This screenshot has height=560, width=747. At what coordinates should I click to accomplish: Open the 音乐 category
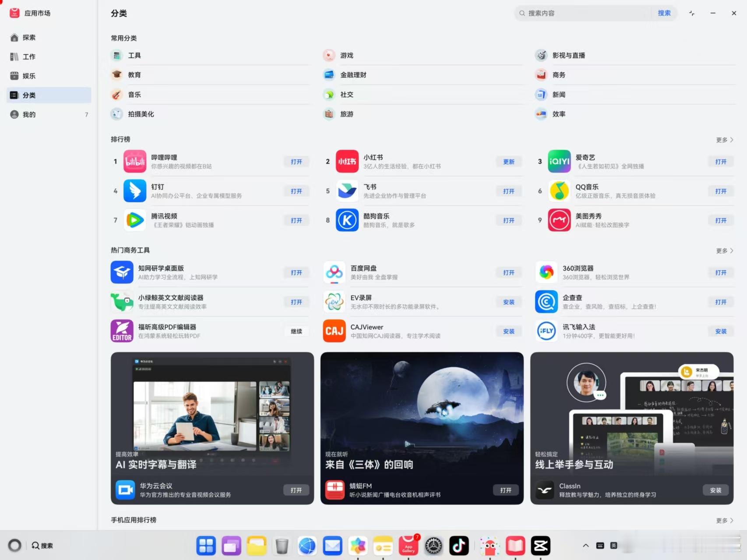click(210, 95)
